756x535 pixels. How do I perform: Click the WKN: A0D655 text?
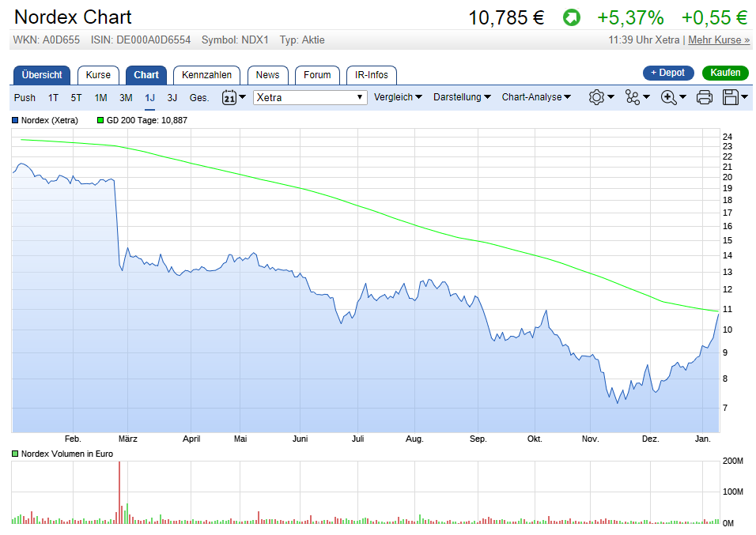point(47,40)
